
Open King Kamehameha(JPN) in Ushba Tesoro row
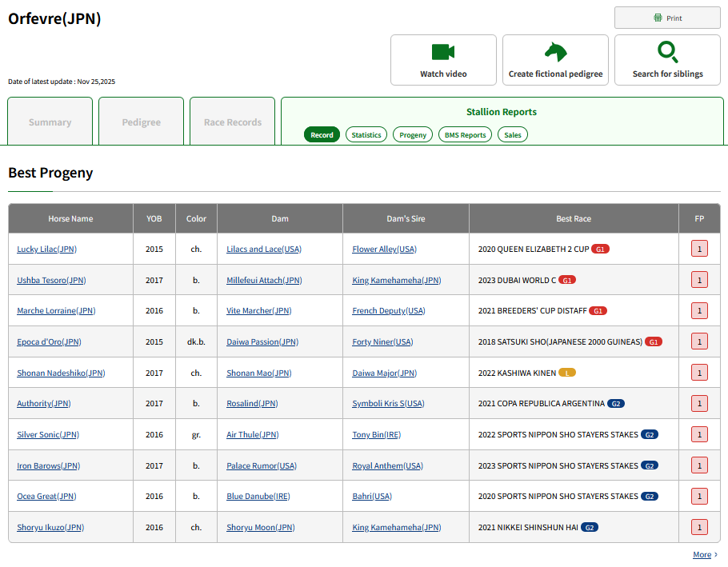click(397, 280)
